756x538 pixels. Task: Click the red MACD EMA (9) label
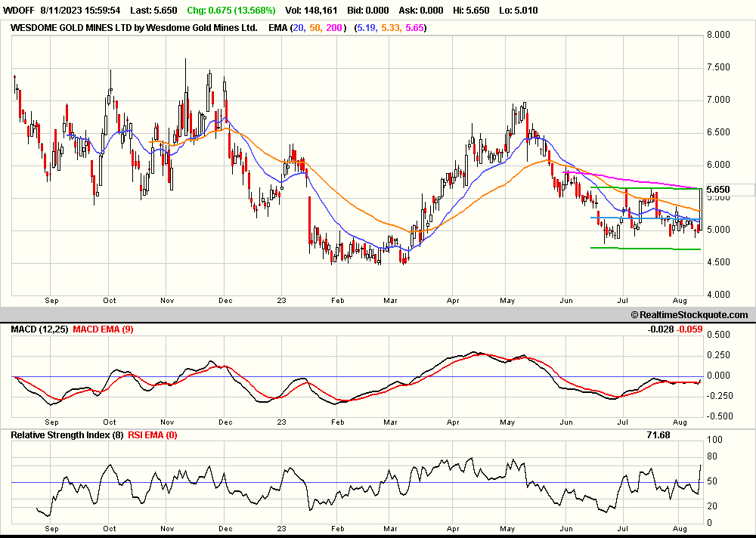(x=103, y=329)
